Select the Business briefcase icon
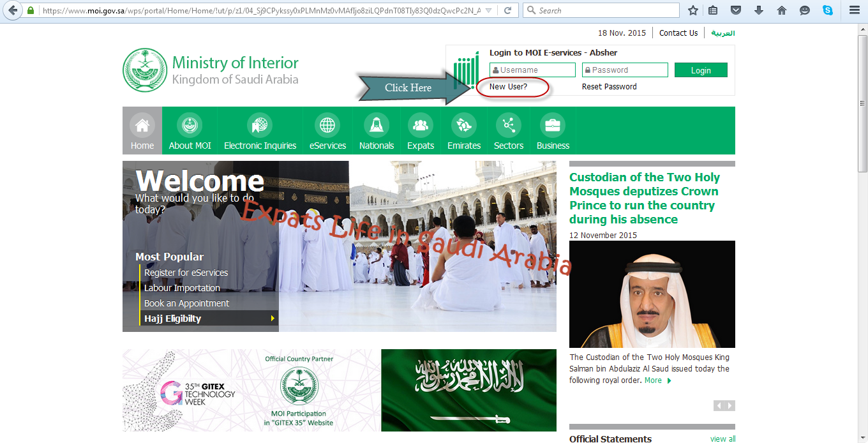Viewport: 868px width, 443px height. (x=552, y=125)
